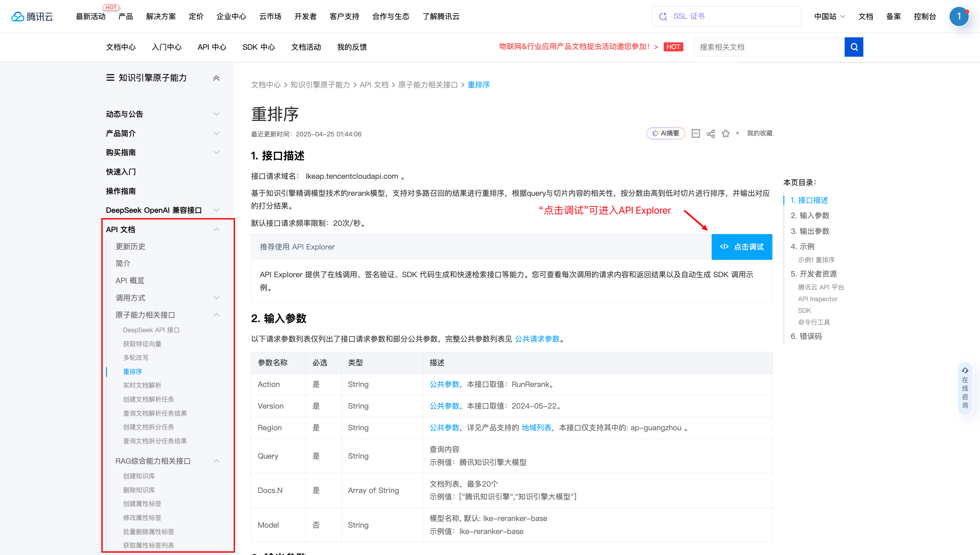This screenshot has width=980, height=555.
Task: Click 我的收藏 link
Action: [x=759, y=133]
